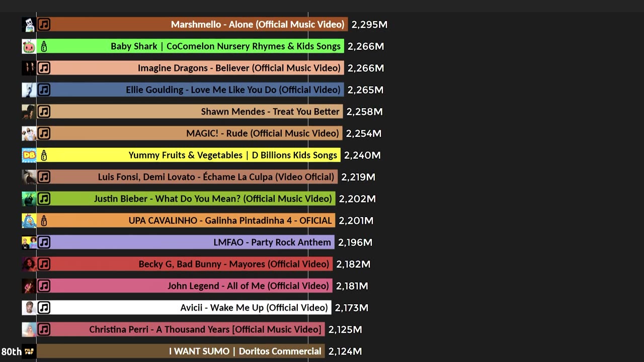Click the Marshmello channel thumbnail

[x=29, y=25]
